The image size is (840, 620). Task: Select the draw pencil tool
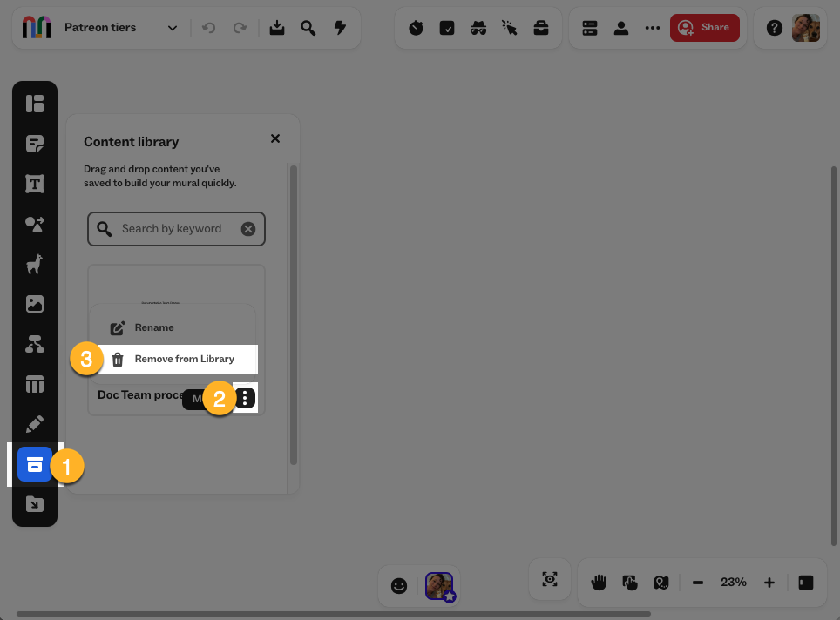(35, 424)
